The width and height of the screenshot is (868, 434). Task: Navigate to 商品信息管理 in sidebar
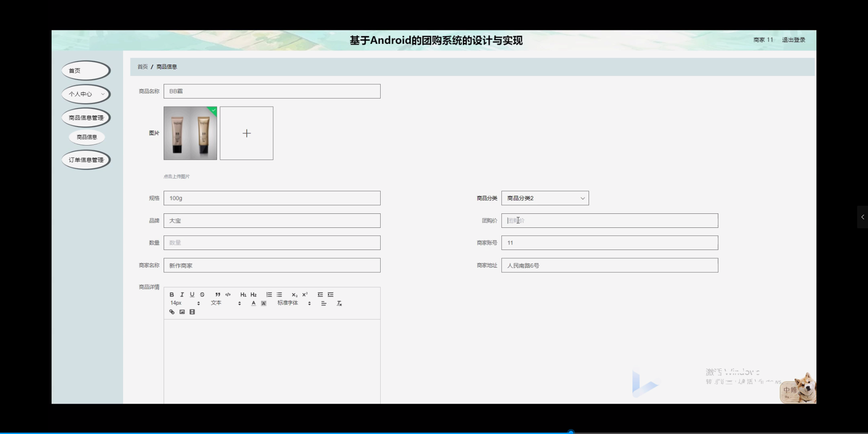tap(86, 117)
